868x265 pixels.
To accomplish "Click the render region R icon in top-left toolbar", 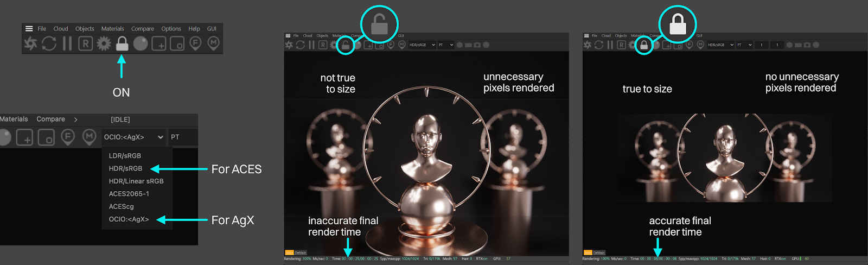I will pyautogui.click(x=85, y=43).
